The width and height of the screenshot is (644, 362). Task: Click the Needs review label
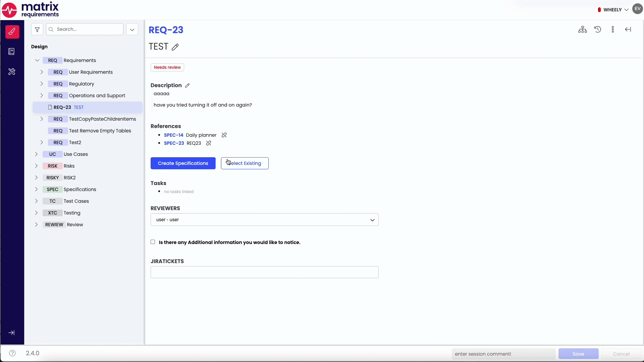[167, 67]
